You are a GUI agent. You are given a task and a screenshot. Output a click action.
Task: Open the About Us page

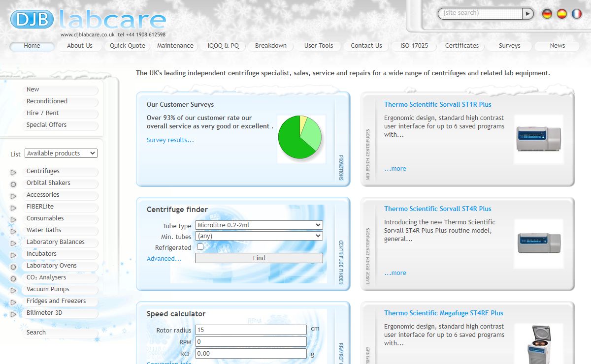click(80, 46)
